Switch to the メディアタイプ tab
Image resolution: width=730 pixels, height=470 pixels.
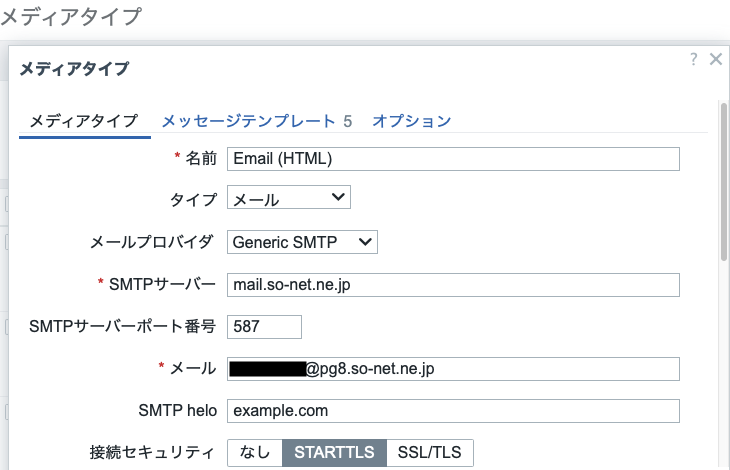pyautogui.click(x=84, y=121)
